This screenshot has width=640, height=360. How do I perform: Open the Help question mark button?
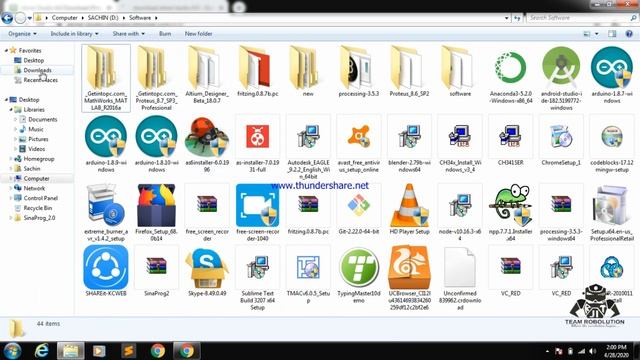click(629, 34)
